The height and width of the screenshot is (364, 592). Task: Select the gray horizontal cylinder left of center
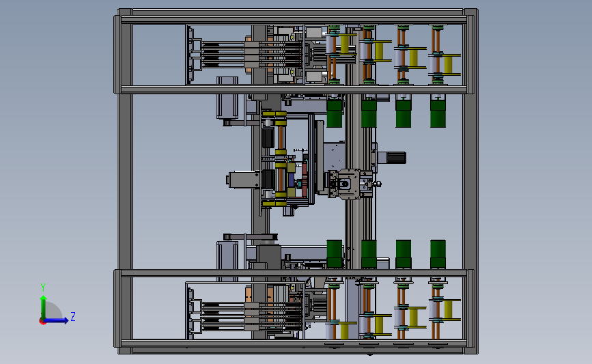243,180
